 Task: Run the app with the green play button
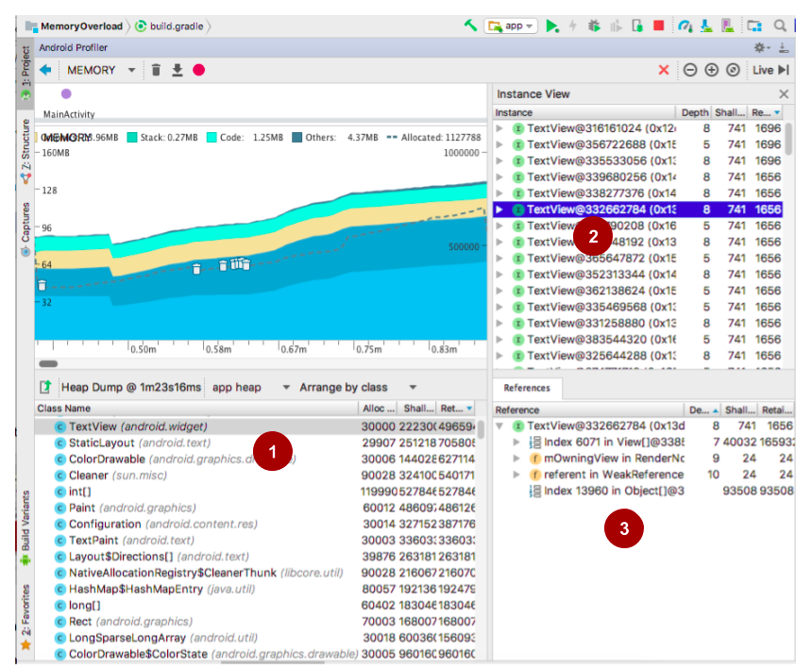tap(552, 25)
